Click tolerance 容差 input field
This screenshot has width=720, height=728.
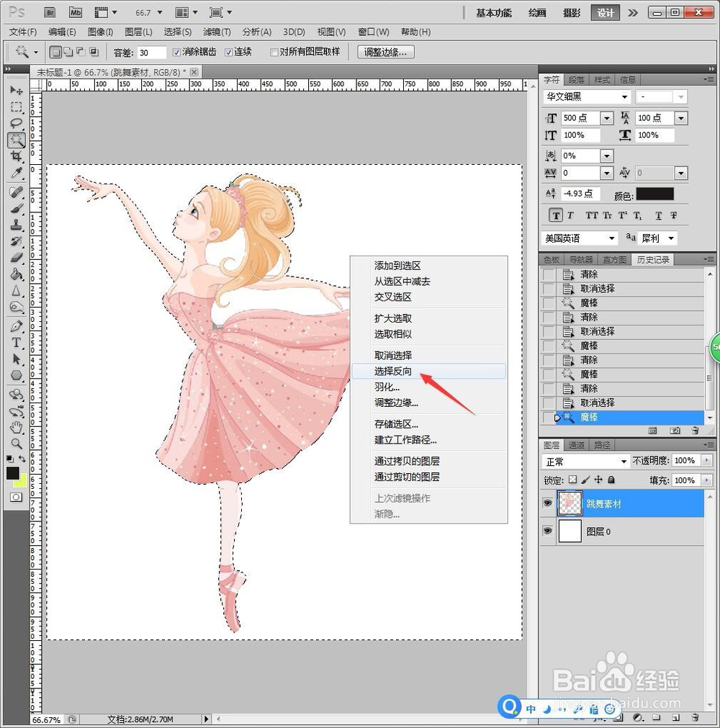pyautogui.click(x=151, y=53)
